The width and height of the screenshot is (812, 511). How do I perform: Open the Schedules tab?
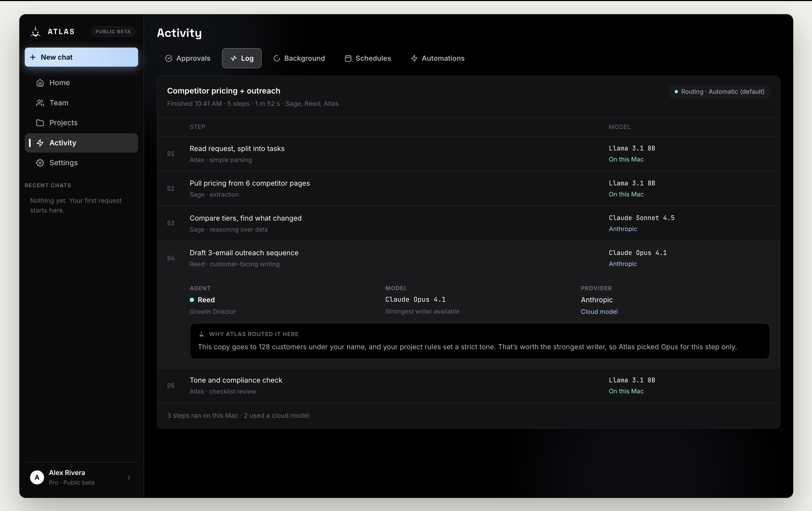click(368, 58)
